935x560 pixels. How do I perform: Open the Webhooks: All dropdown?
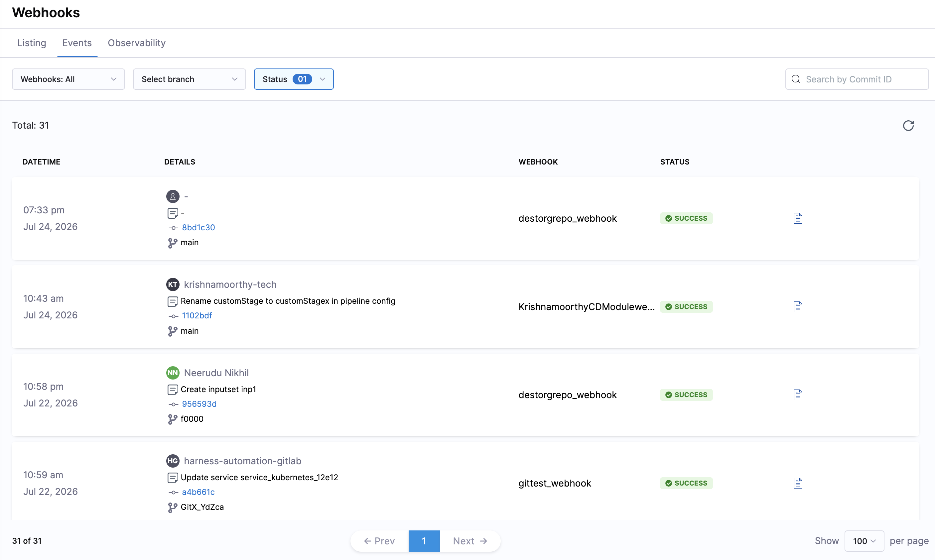68,79
